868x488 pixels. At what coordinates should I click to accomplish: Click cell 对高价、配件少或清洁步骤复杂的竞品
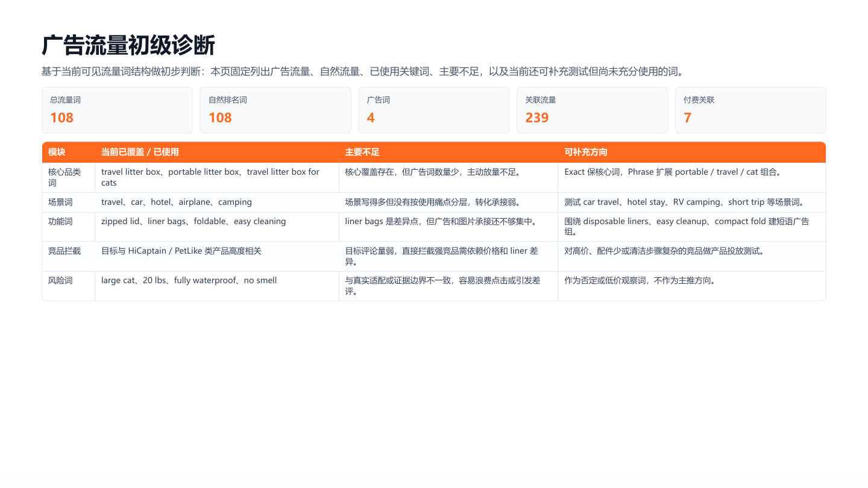tap(692, 257)
